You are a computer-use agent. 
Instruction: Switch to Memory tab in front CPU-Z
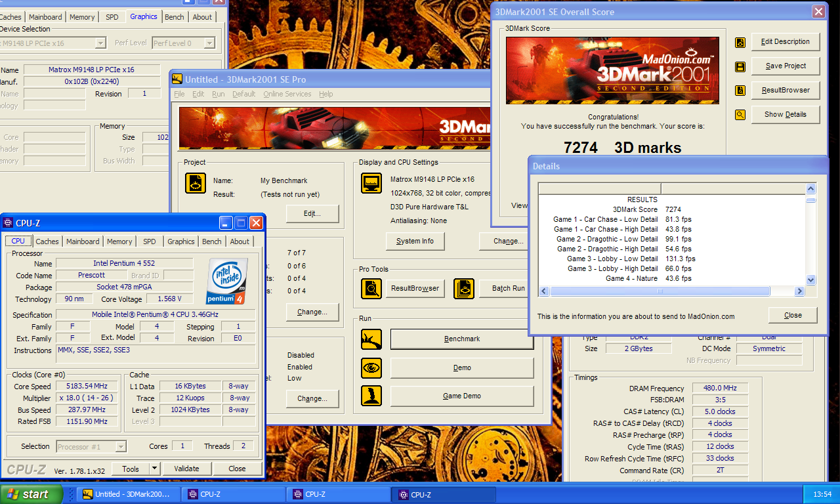coord(119,241)
